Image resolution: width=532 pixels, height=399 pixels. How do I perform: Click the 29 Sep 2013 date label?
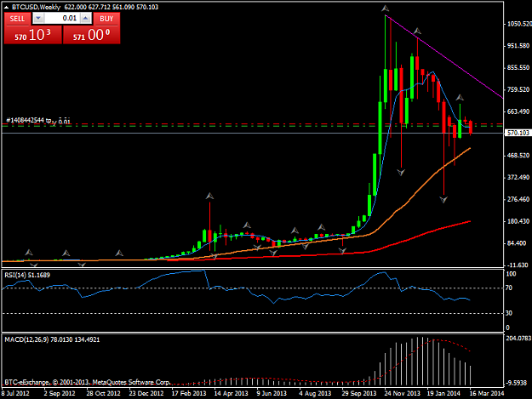coord(359,393)
